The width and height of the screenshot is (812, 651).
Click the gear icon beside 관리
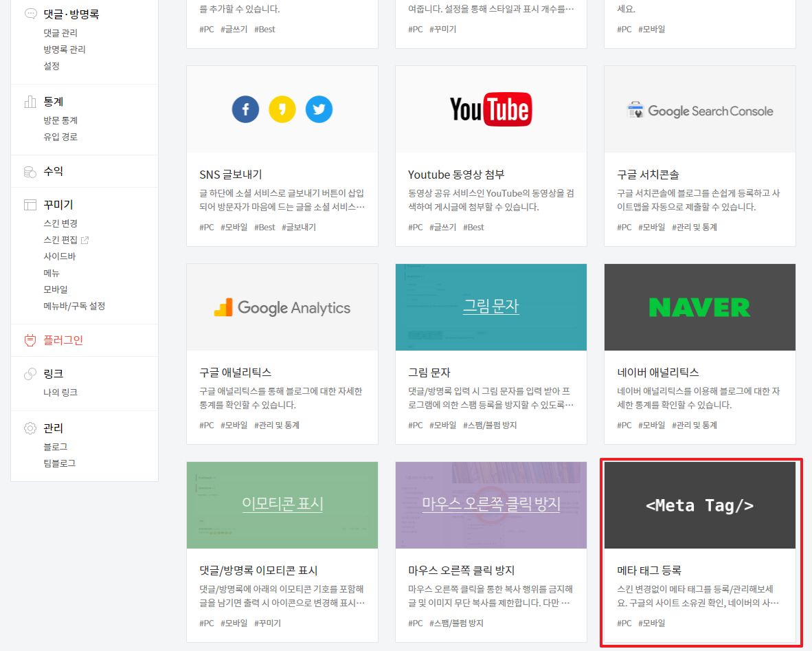[30, 428]
